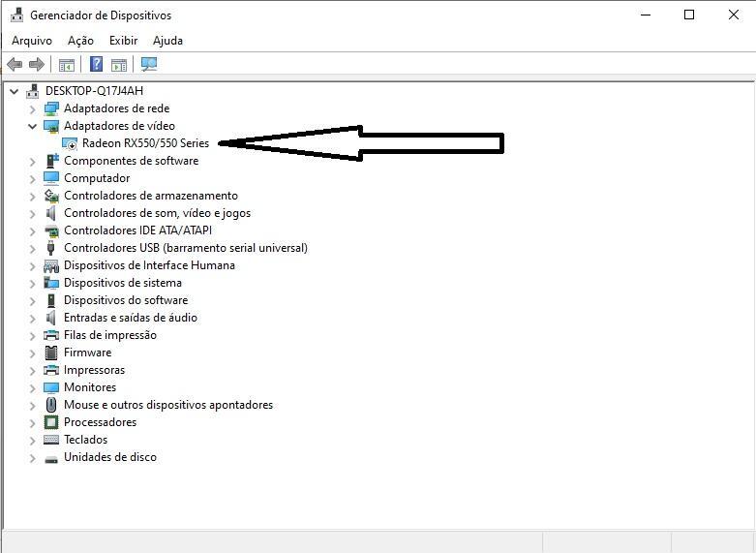The image size is (756, 553).
Task: Click the Processadores CPU icon
Action: pyautogui.click(x=51, y=422)
